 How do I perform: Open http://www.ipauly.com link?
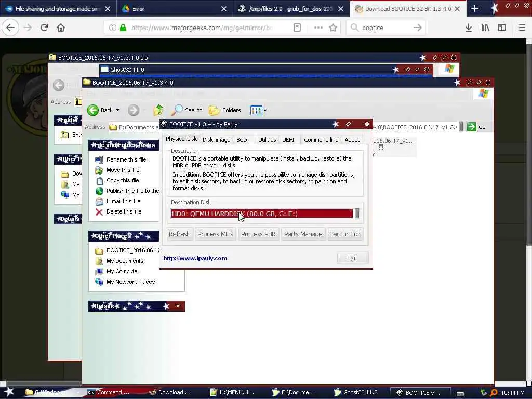click(195, 258)
